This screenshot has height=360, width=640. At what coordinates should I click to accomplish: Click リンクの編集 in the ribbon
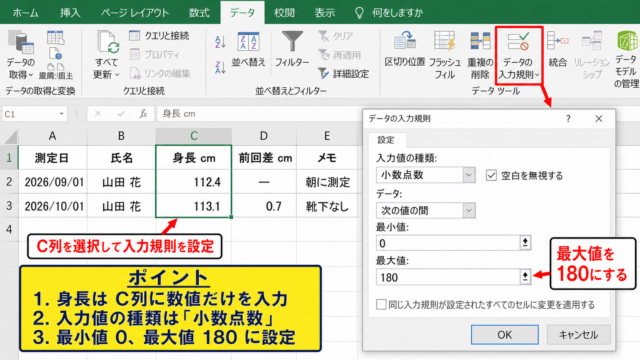point(160,73)
